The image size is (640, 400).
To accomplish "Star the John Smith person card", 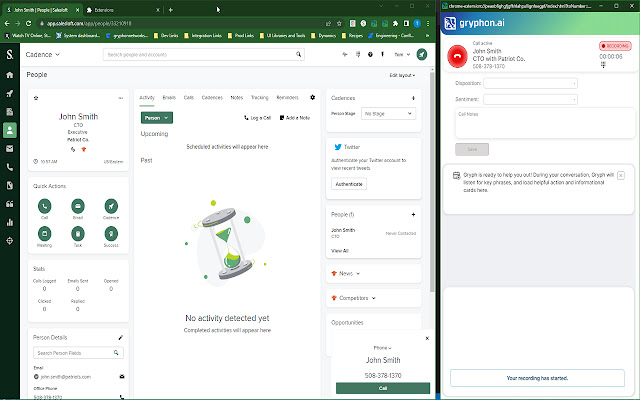I will (x=36, y=98).
